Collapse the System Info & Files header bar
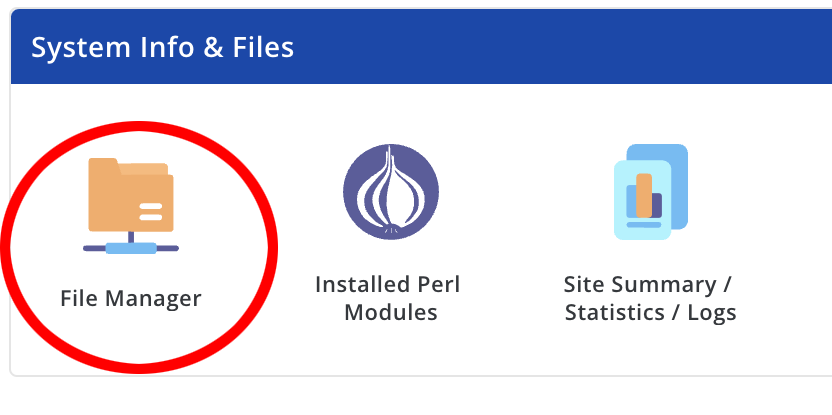832x415 pixels. tap(421, 47)
